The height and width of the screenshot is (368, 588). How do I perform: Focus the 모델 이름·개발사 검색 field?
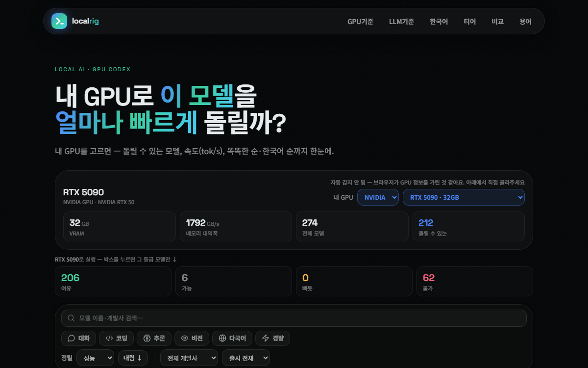tap(294, 318)
